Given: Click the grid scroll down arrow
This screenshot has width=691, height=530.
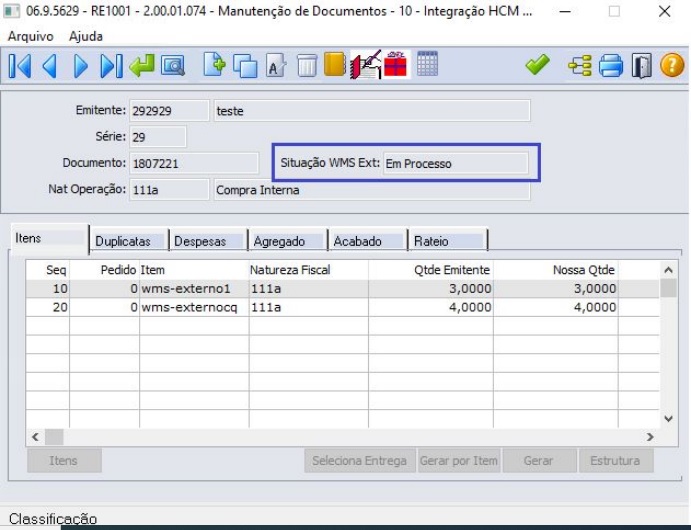Looking at the screenshot, I should [669, 419].
